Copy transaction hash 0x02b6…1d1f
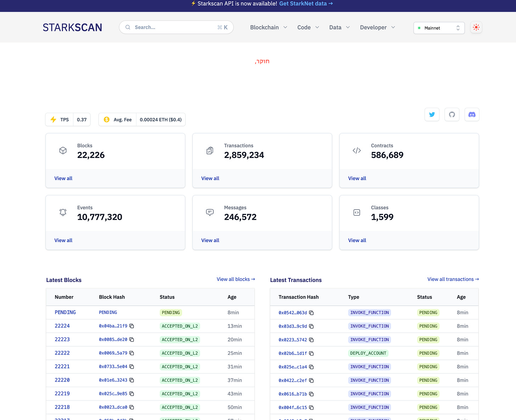Screen dimensions: 516x420 tap(311, 353)
